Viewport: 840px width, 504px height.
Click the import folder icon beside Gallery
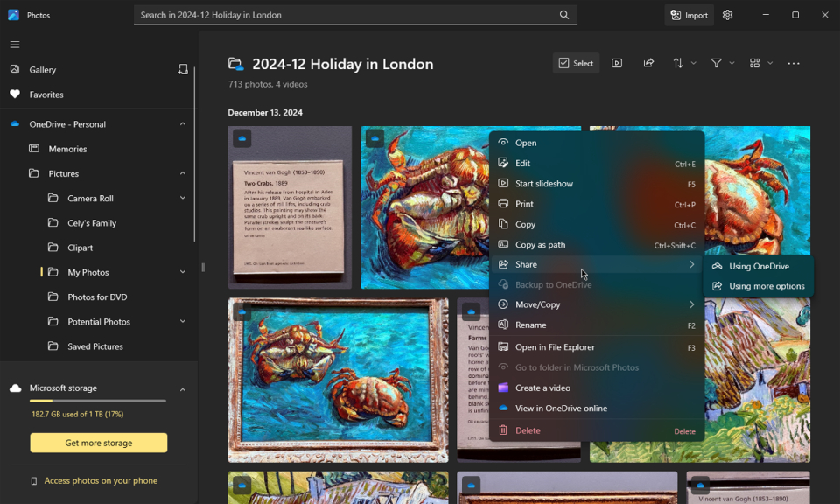click(x=183, y=69)
